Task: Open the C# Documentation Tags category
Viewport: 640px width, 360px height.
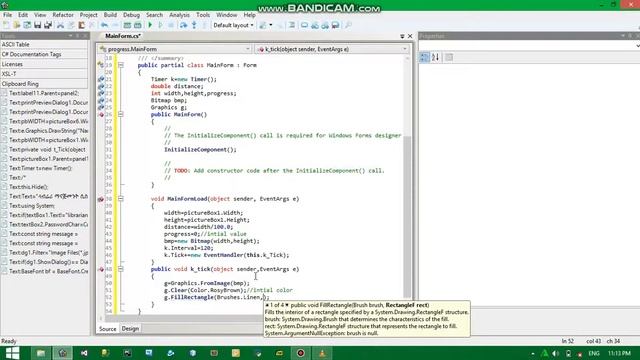Action: point(44,54)
